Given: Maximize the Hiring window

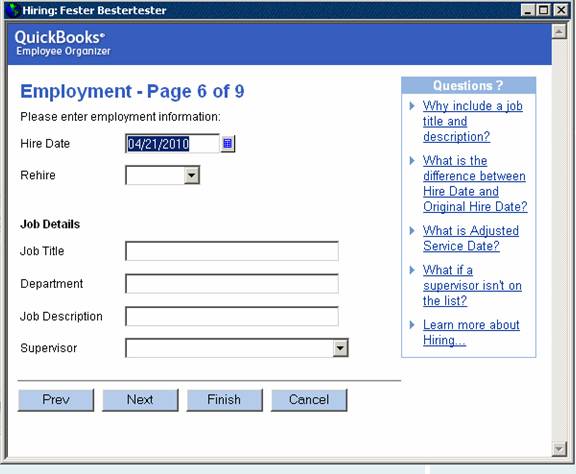Looking at the screenshot, I should 544,10.
